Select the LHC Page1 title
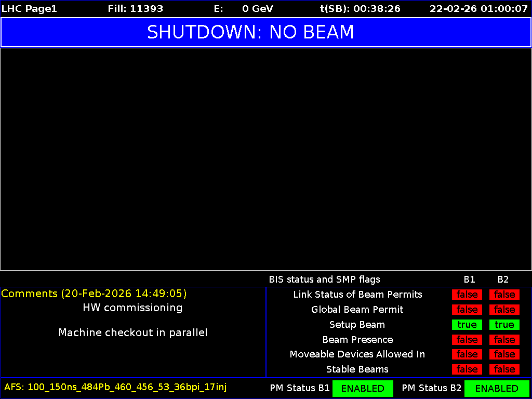The width and height of the screenshot is (532, 399). pos(29,8)
